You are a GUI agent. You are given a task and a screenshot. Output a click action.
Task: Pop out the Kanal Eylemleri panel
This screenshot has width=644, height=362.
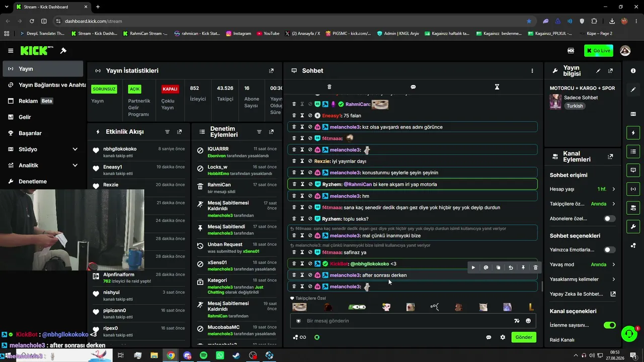[x=610, y=157]
